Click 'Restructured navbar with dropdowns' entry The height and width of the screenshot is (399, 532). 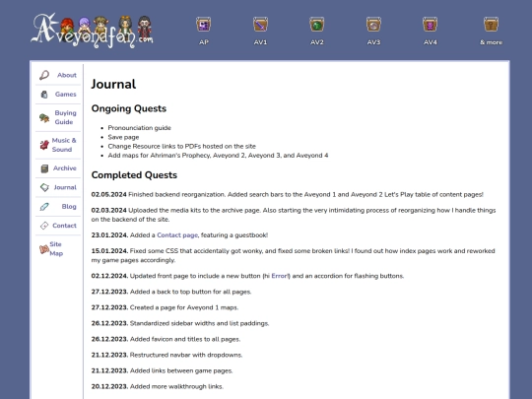[x=166, y=355]
